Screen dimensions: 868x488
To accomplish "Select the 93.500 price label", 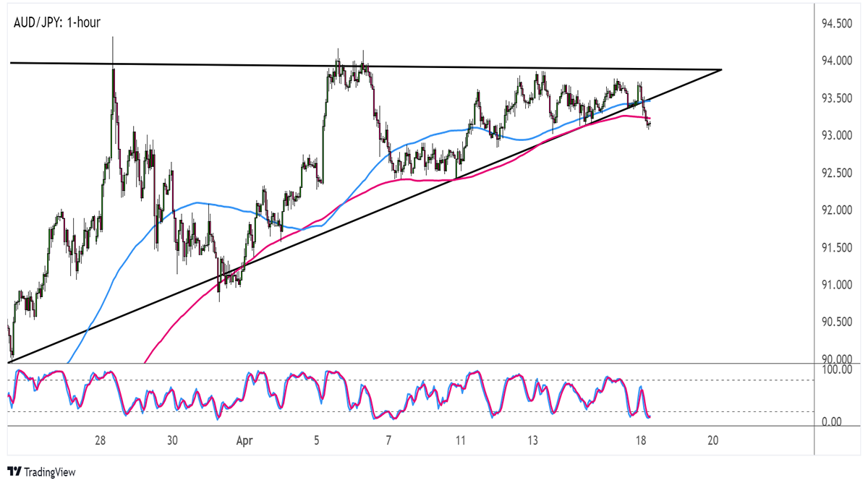I will click(835, 98).
